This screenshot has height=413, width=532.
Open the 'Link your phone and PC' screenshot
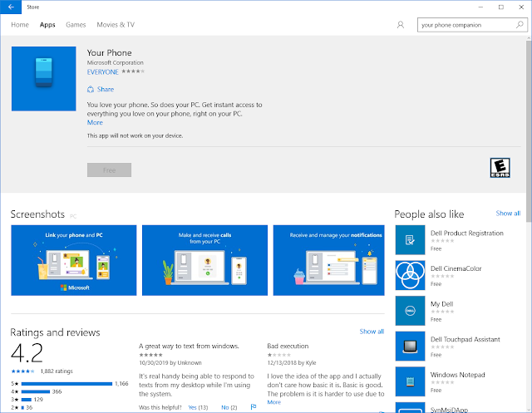[x=74, y=260]
